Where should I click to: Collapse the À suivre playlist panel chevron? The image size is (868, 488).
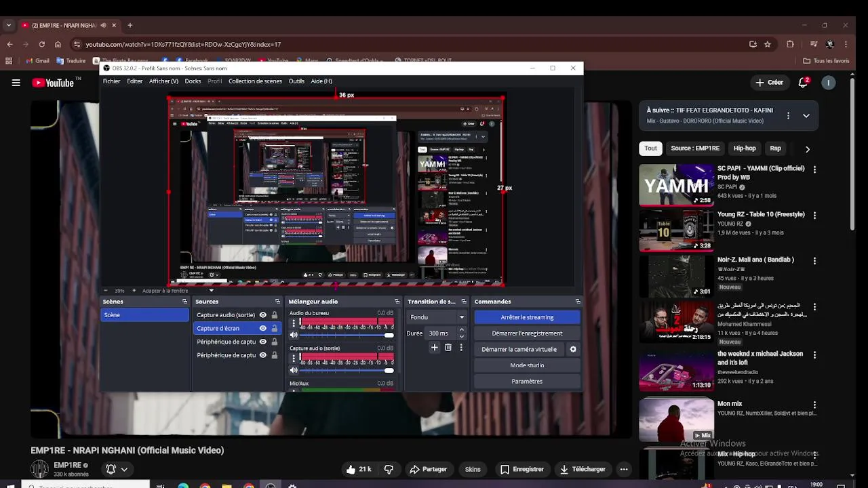pos(806,116)
